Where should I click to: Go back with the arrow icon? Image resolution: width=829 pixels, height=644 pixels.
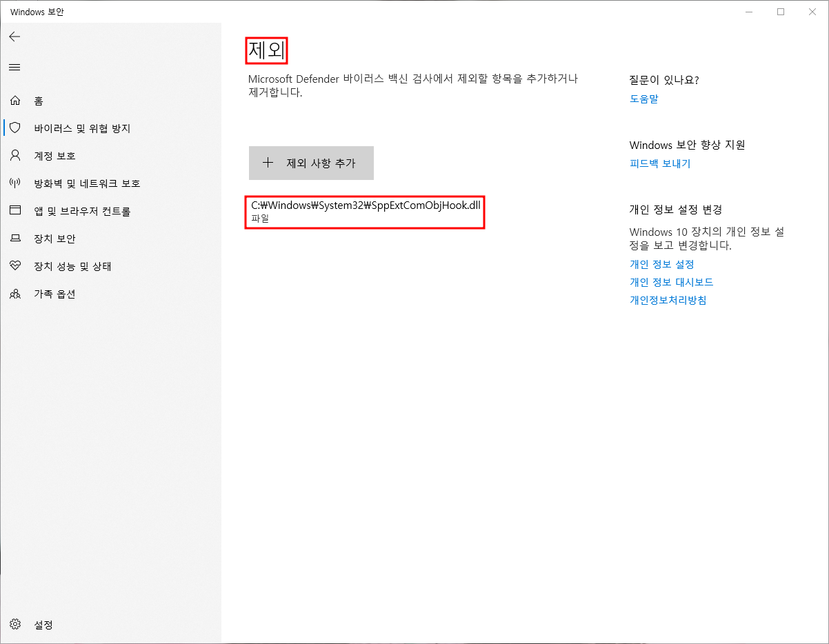tap(14, 37)
